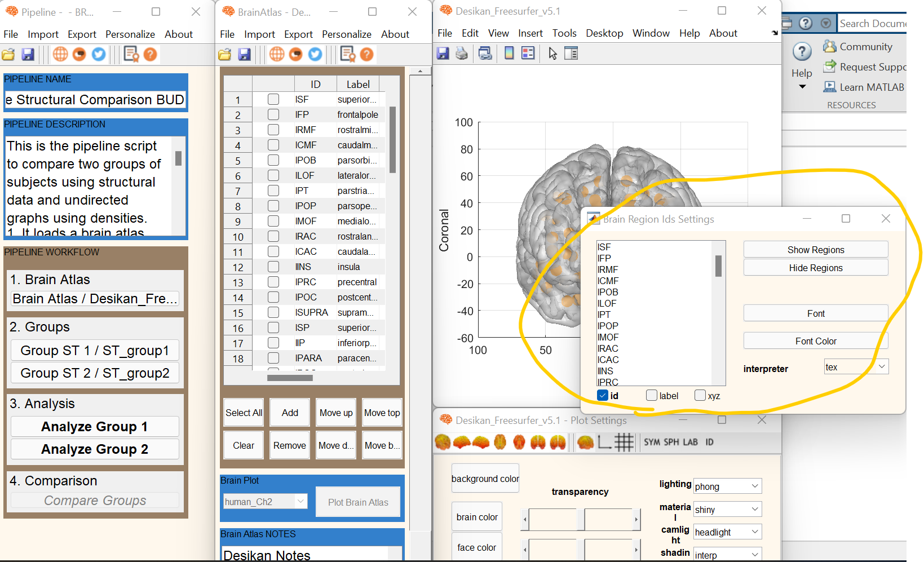
Task: Enable the id checkbox in Brain Region Settings
Action: coord(602,395)
